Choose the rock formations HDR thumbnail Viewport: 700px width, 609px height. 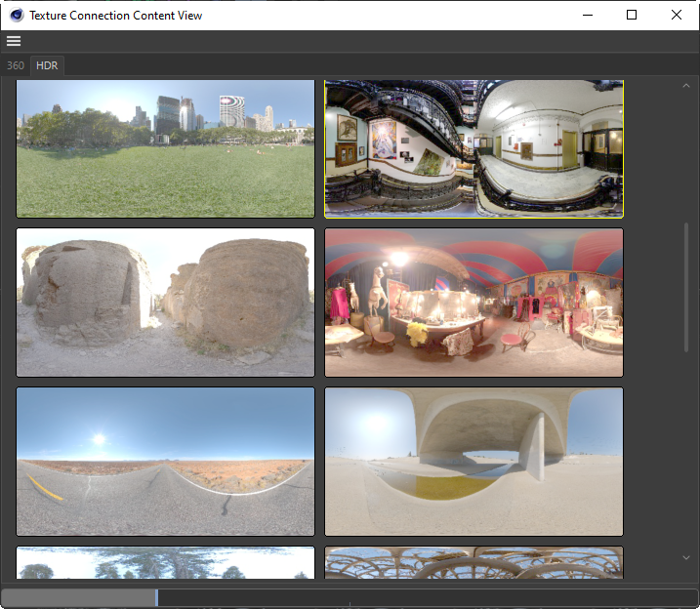[x=165, y=303]
